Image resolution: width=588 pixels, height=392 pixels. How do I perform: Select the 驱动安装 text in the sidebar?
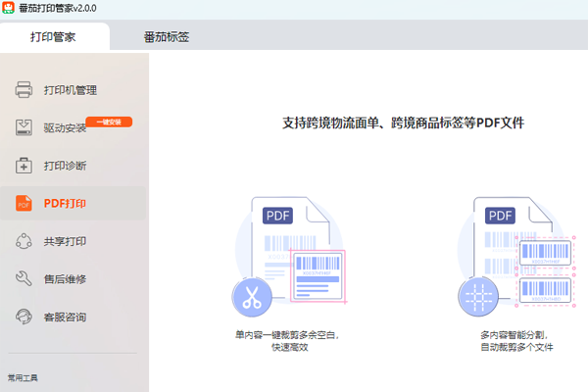(64, 127)
